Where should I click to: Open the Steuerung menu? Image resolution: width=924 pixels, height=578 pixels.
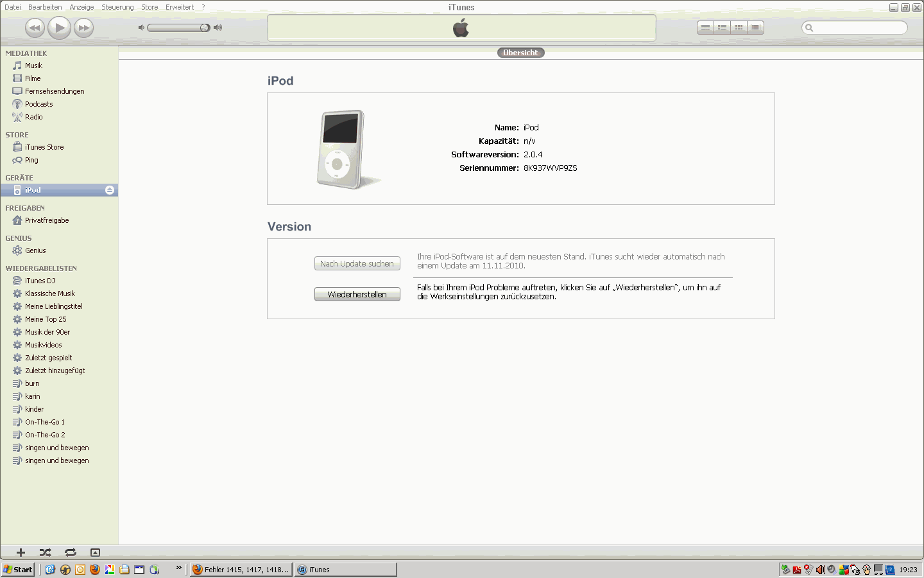coord(117,7)
